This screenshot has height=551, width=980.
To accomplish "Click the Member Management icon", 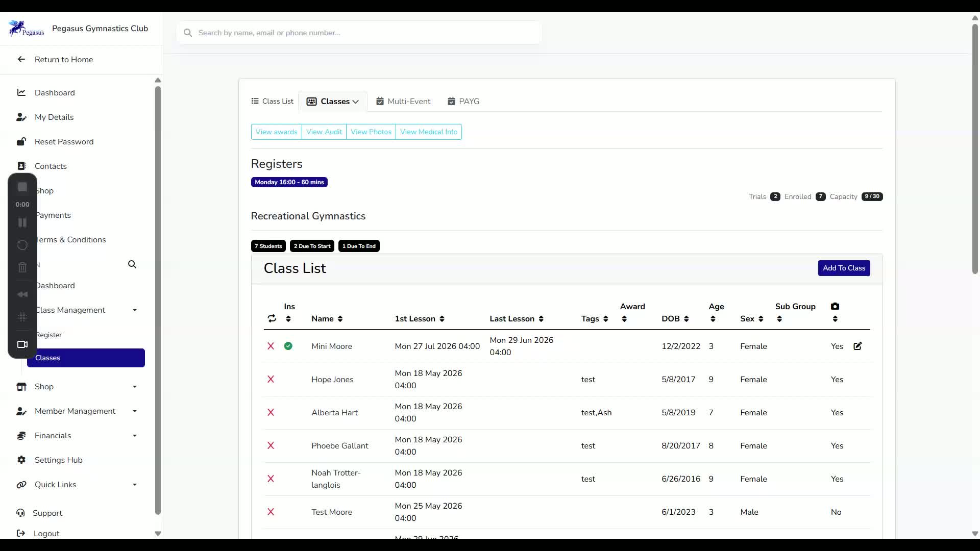I will (x=21, y=411).
